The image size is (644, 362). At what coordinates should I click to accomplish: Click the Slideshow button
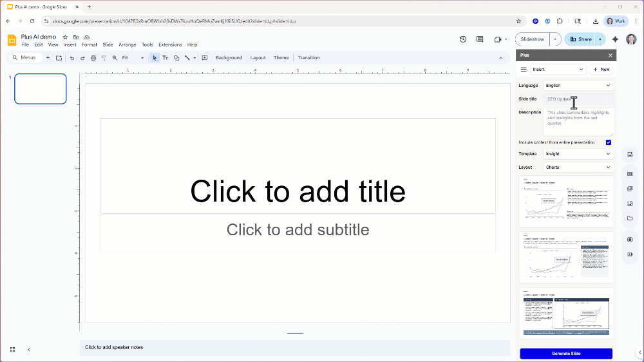[533, 39]
